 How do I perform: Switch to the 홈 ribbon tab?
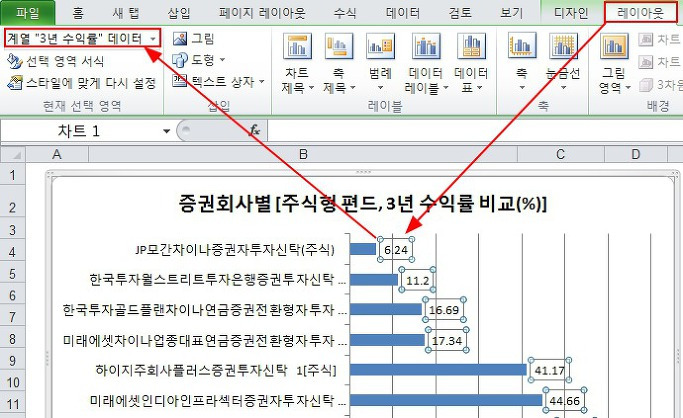pos(78,13)
